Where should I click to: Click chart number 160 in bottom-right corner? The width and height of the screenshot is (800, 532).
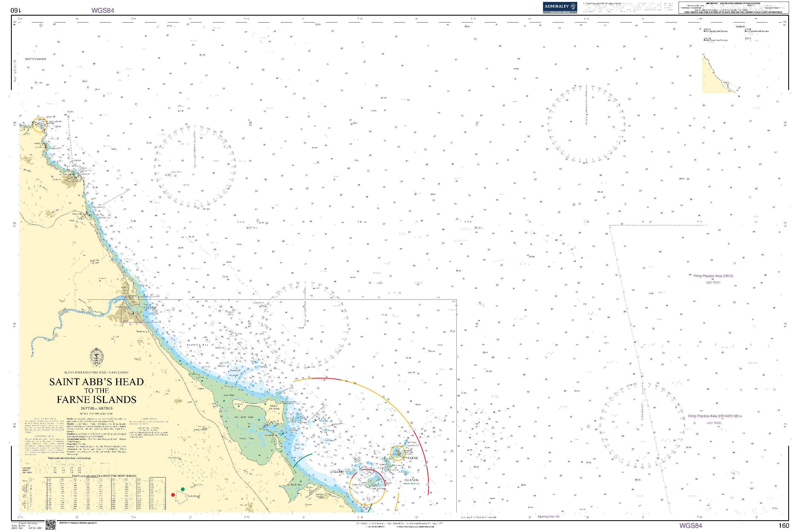point(784,525)
